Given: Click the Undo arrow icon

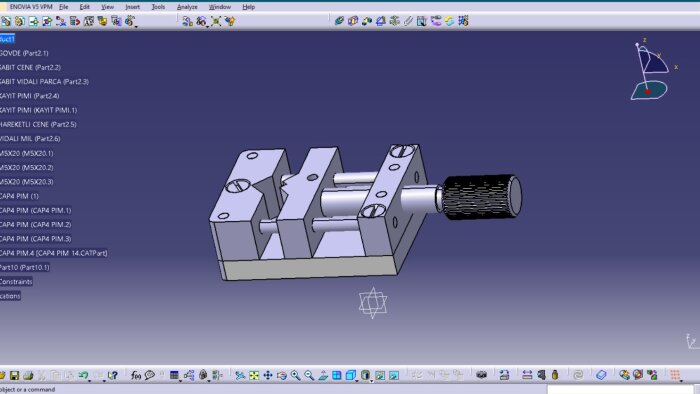Looking at the screenshot, I should point(83,375).
